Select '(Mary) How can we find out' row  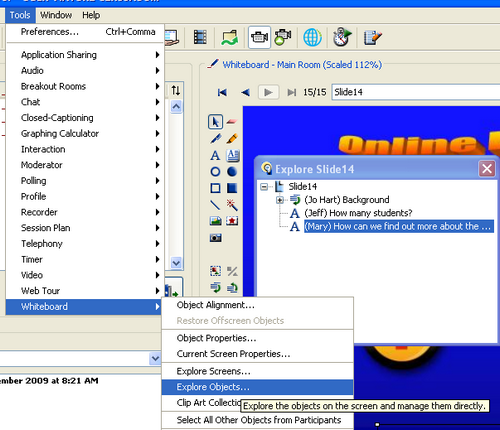(x=399, y=226)
